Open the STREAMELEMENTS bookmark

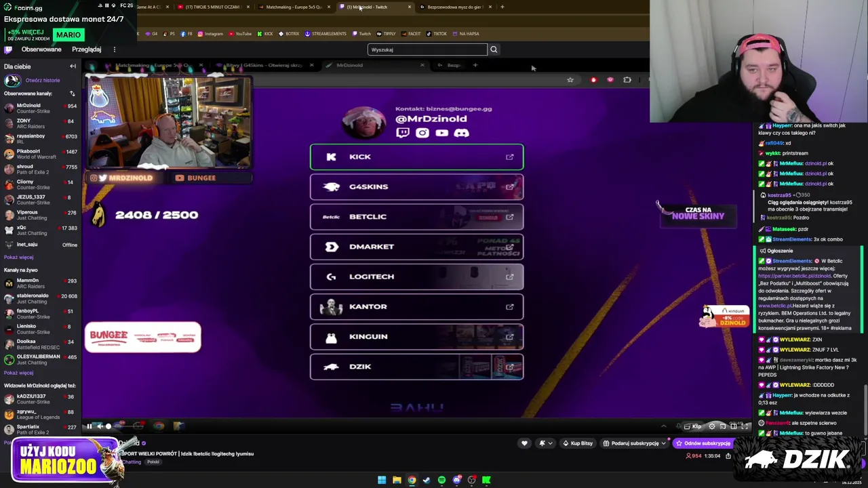click(x=325, y=34)
